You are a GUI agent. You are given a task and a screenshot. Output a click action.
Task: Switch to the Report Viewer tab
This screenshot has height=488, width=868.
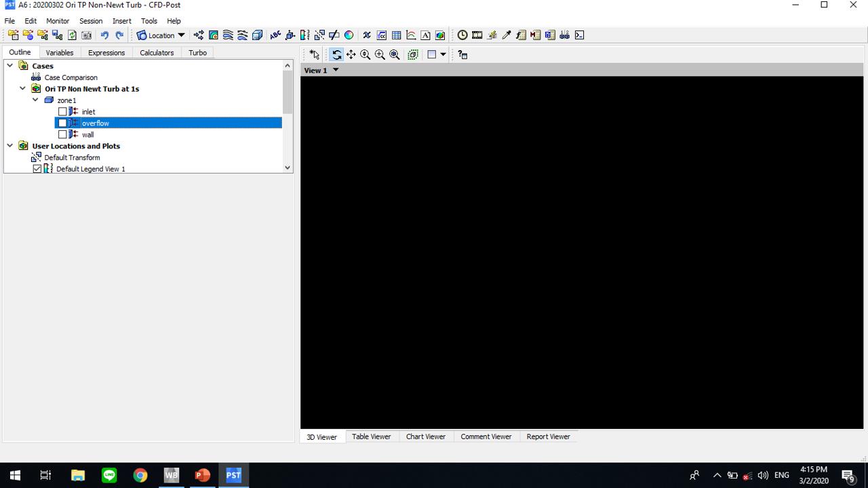point(549,436)
